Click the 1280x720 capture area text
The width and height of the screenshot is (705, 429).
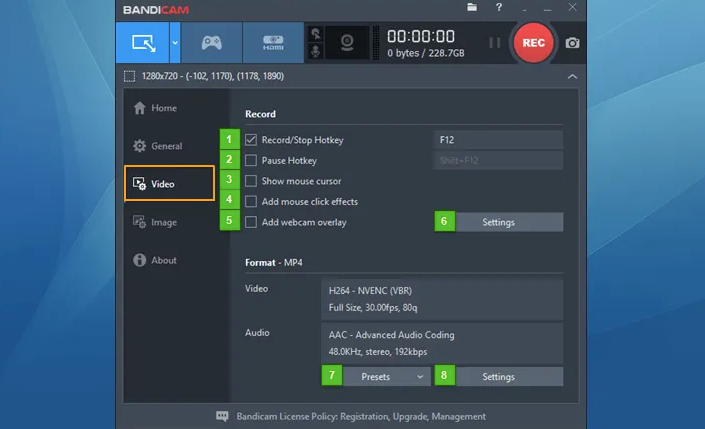click(213, 76)
